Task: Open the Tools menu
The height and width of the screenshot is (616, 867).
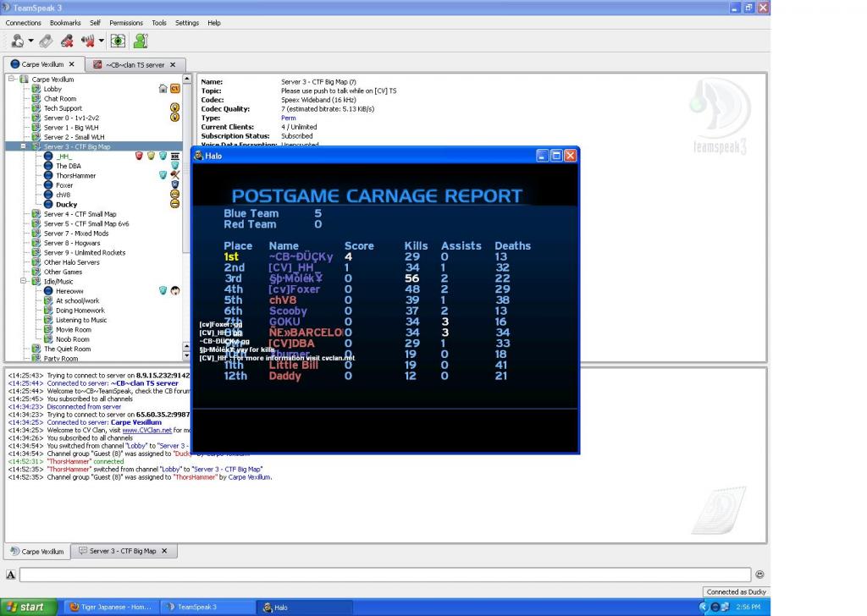Action: (x=159, y=23)
